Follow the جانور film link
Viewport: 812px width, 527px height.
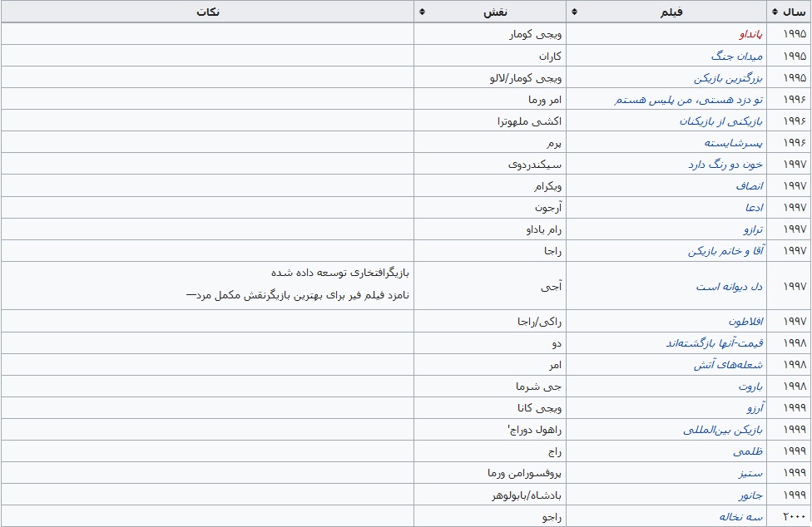[x=750, y=495]
